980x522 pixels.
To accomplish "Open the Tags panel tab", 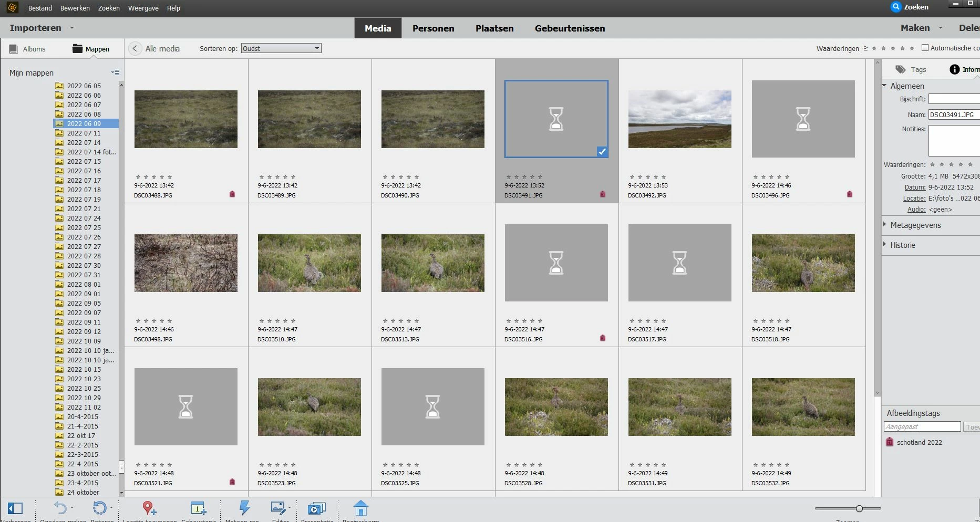I will [x=911, y=69].
